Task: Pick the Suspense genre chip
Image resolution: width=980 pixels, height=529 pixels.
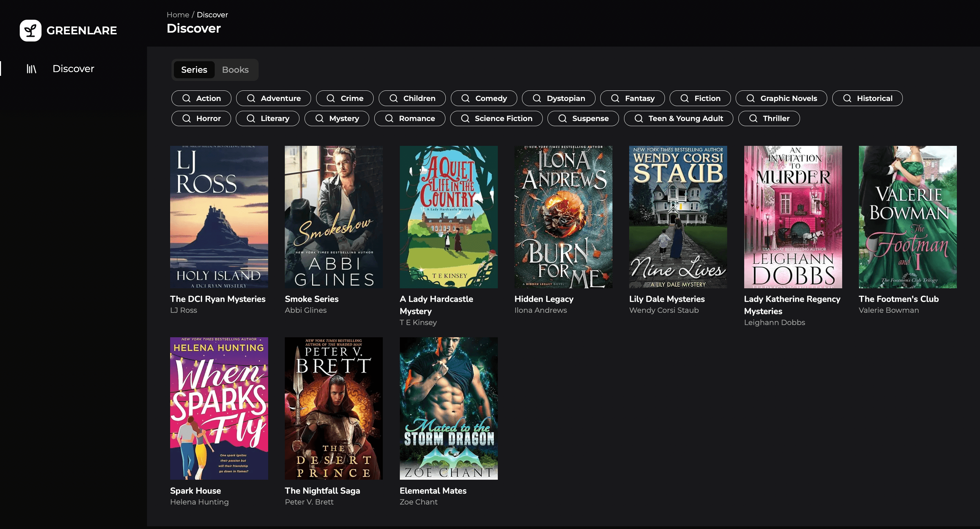Action: pyautogui.click(x=583, y=119)
